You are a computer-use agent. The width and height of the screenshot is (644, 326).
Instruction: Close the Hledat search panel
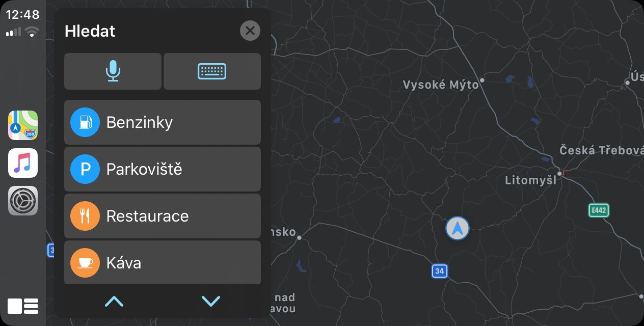tap(250, 31)
